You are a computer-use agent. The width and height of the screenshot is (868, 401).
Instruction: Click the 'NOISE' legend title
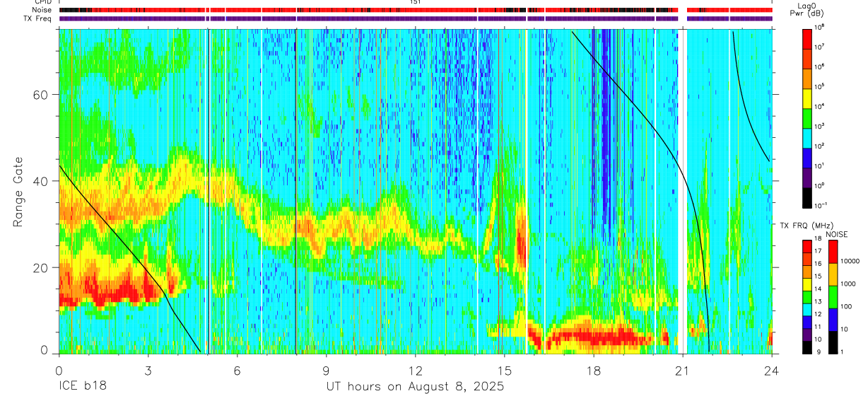click(838, 234)
